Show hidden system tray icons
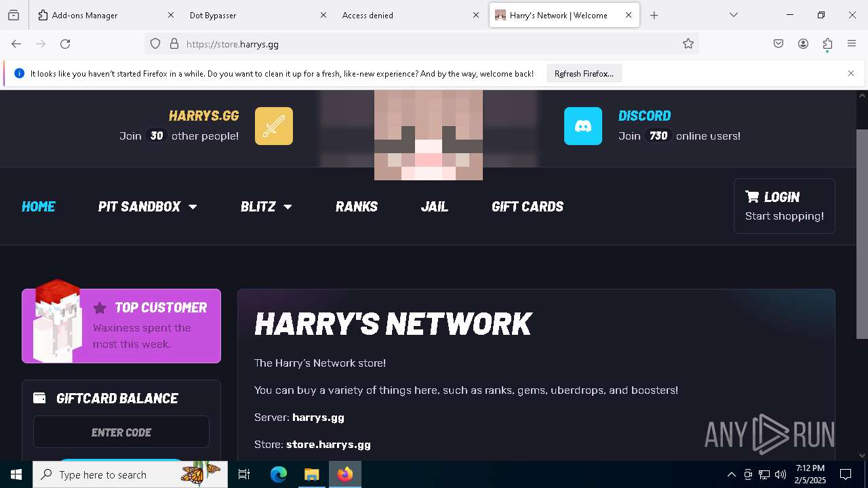Image resolution: width=868 pixels, height=488 pixels. click(x=731, y=474)
